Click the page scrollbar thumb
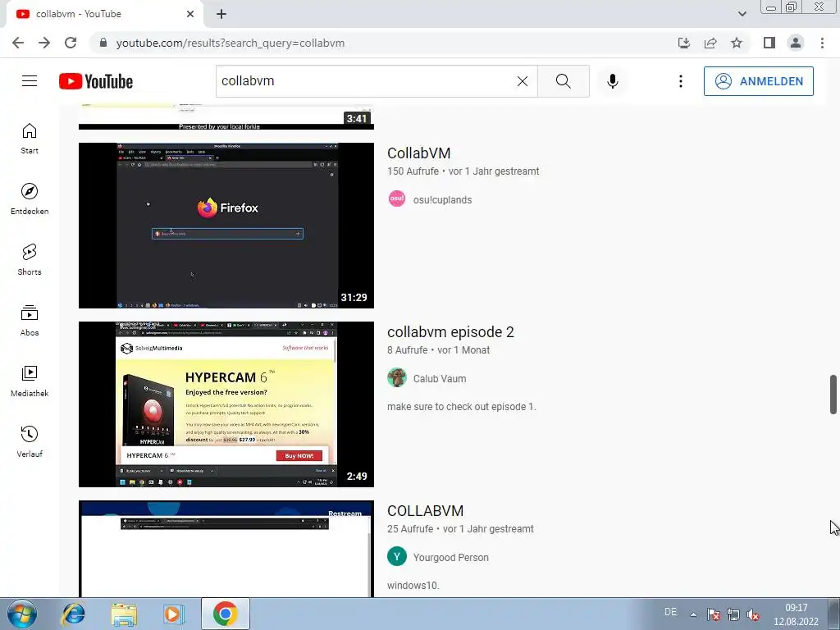Screen dimensions: 840x630 click(833, 395)
